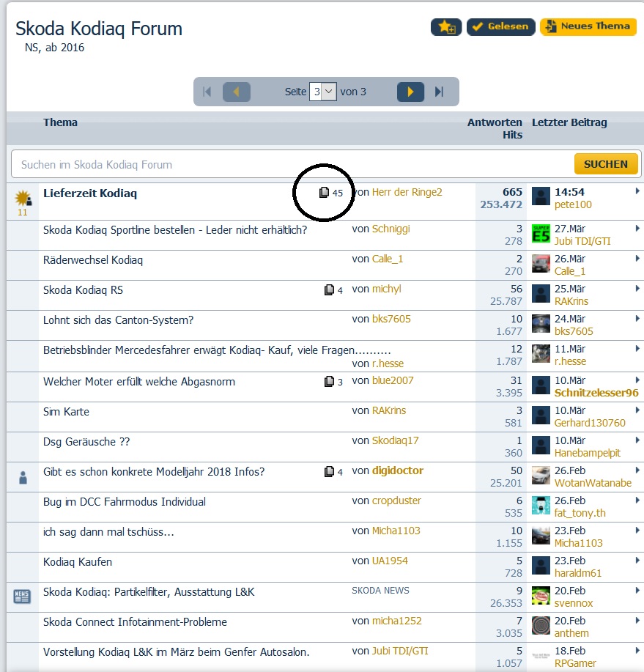644x672 pixels.
Task: Click the star add-to-favorites button
Action: coord(446,27)
